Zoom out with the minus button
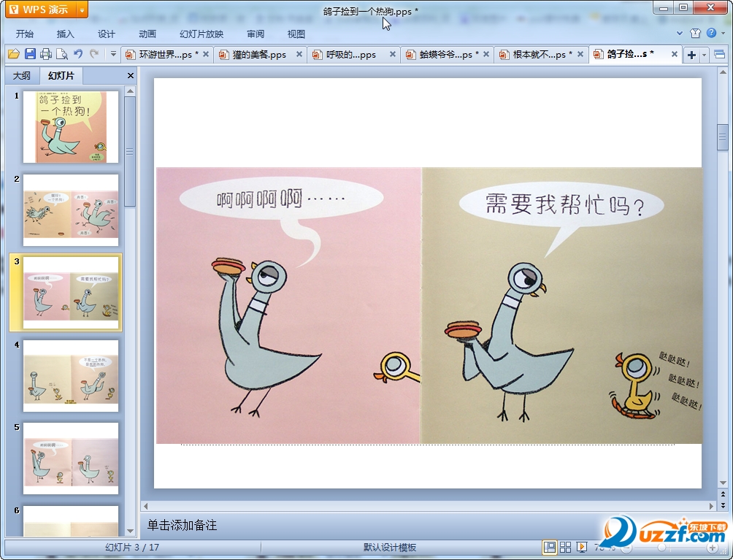This screenshot has height=560, width=733. pyautogui.click(x=626, y=548)
